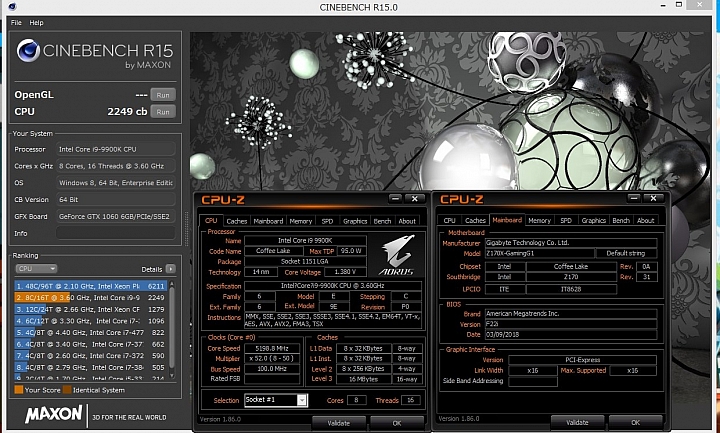Click the Core Speed 5198.8 MHz value
The image size is (720, 433).
tap(272, 349)
